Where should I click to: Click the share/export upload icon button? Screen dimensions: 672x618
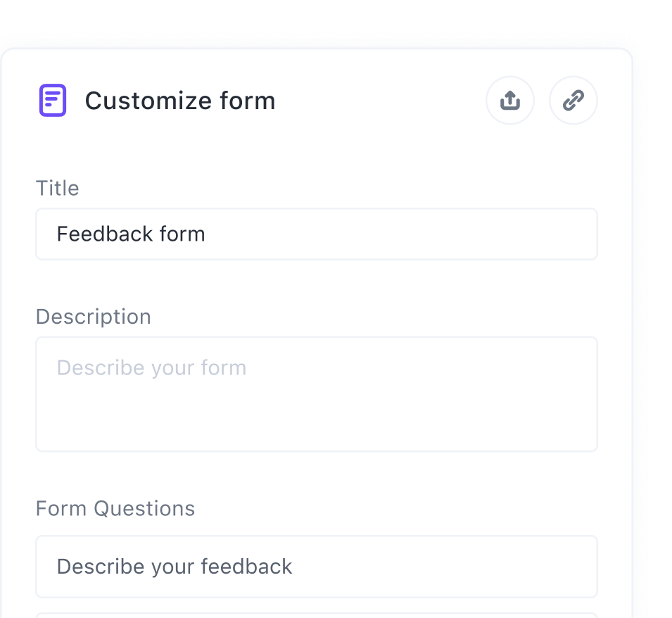click(x=510, y=101)
